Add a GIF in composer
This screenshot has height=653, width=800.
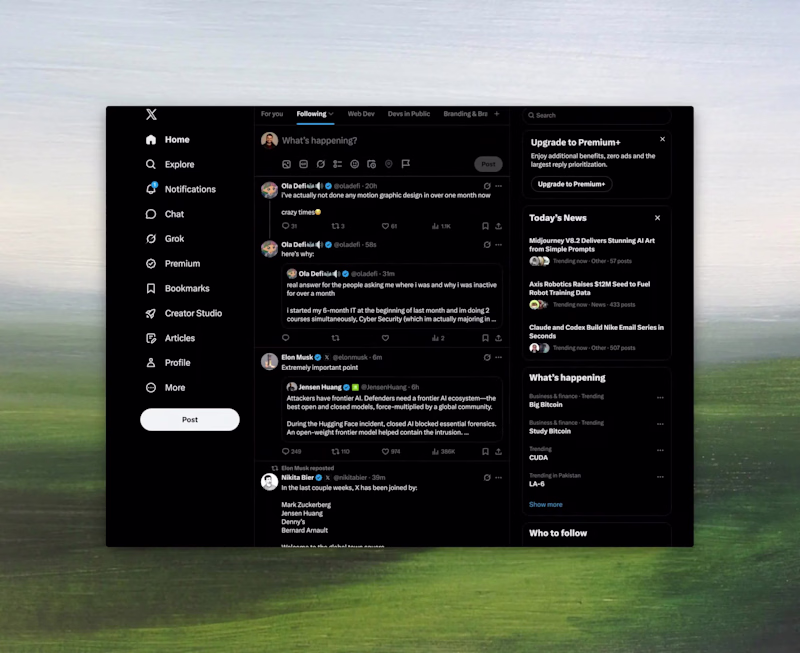click(304, 164)
